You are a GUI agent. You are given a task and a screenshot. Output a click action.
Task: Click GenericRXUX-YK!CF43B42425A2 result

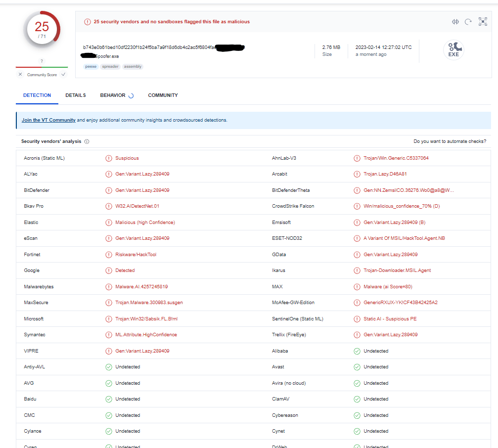401,303
